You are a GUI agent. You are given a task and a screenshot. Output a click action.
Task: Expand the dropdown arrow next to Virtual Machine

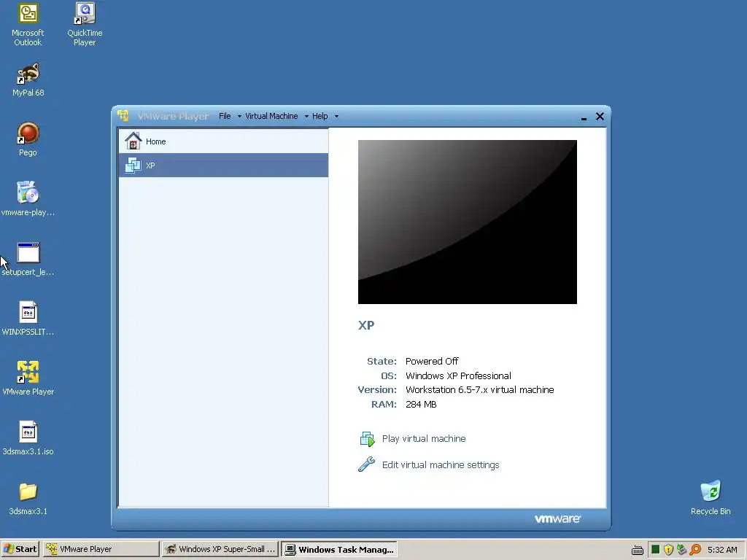pyautogui.click(x=306, y=117)
